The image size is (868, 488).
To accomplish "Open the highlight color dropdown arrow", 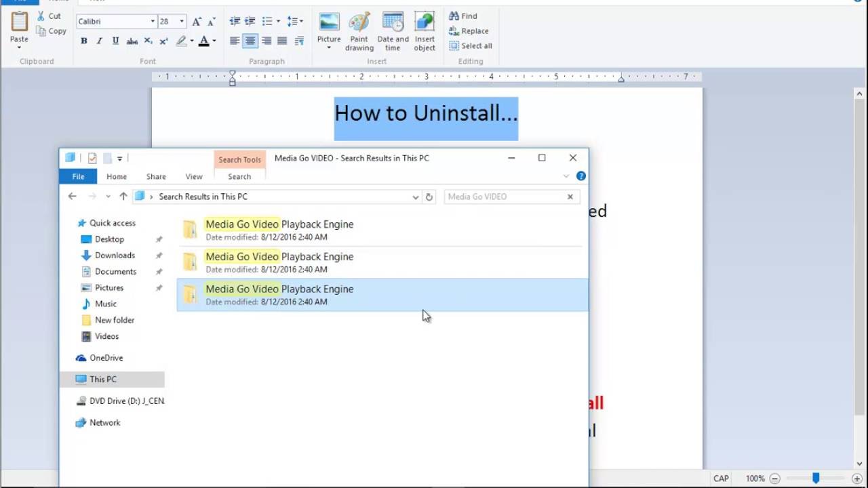I will (192, 41).
